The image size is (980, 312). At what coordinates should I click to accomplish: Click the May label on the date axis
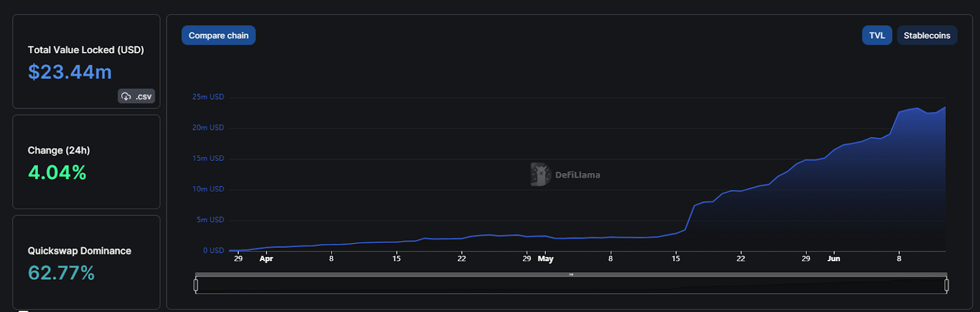[x=546, y=259]
